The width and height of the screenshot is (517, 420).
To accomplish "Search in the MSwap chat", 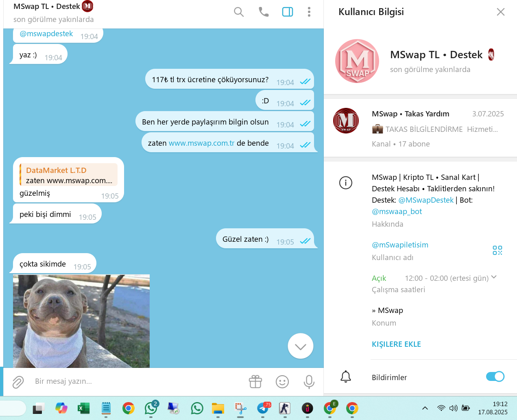I will click(x=239, y=12).
